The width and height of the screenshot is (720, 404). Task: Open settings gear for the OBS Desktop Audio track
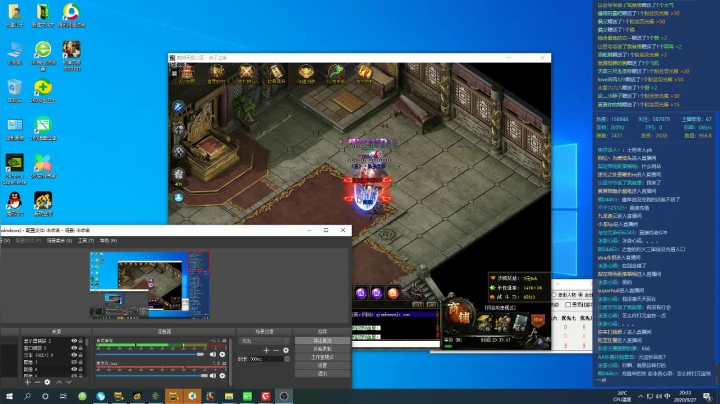(x=222, y=354)
